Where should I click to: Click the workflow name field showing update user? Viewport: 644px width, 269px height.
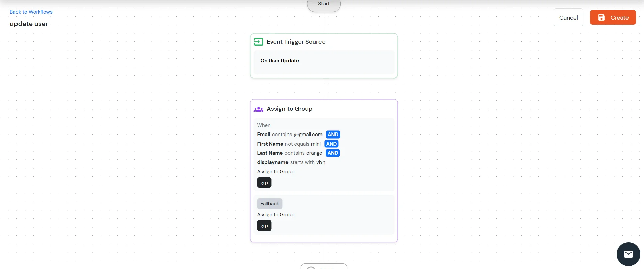pos(29,24)
